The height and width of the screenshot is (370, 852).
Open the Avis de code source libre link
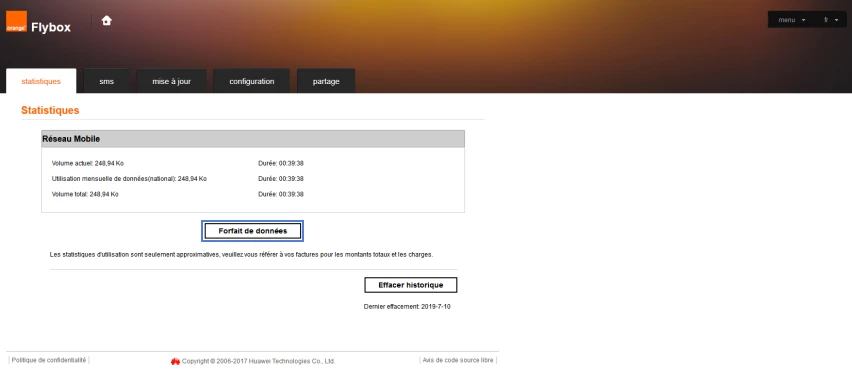click(458, 360)
